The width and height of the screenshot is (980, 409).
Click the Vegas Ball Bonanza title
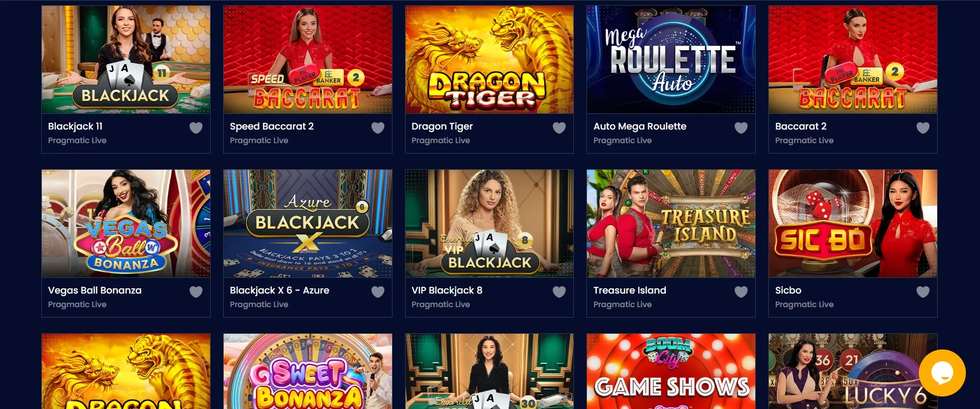point(95,290)
